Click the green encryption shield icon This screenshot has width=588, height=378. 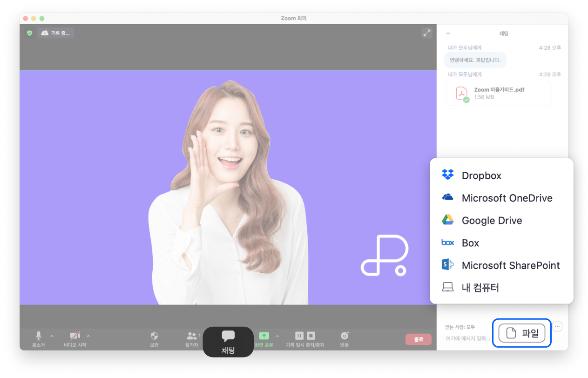[x=29, y=33]
